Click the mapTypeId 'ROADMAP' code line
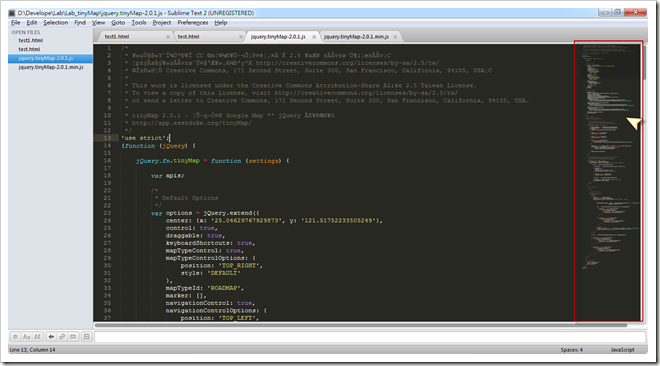 tap(205, 288)
